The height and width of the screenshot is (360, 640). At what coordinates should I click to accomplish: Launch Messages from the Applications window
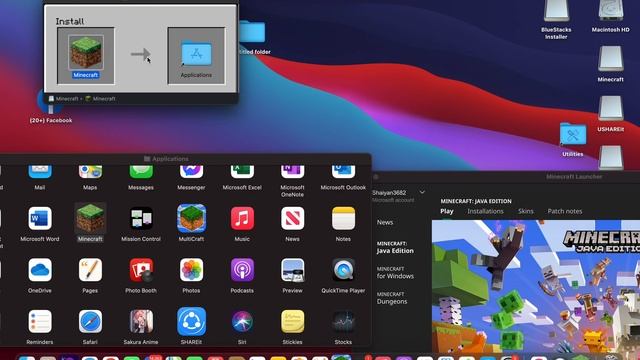pyautogui.click(x=141, y=171)
